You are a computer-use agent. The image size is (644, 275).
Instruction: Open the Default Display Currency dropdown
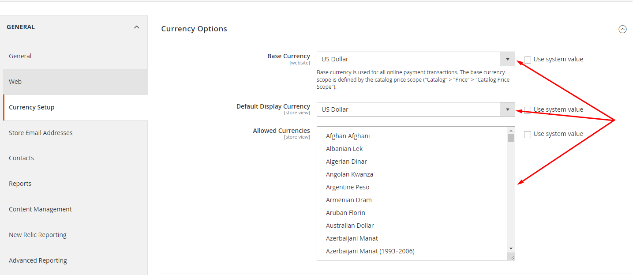tap(507, 109)
